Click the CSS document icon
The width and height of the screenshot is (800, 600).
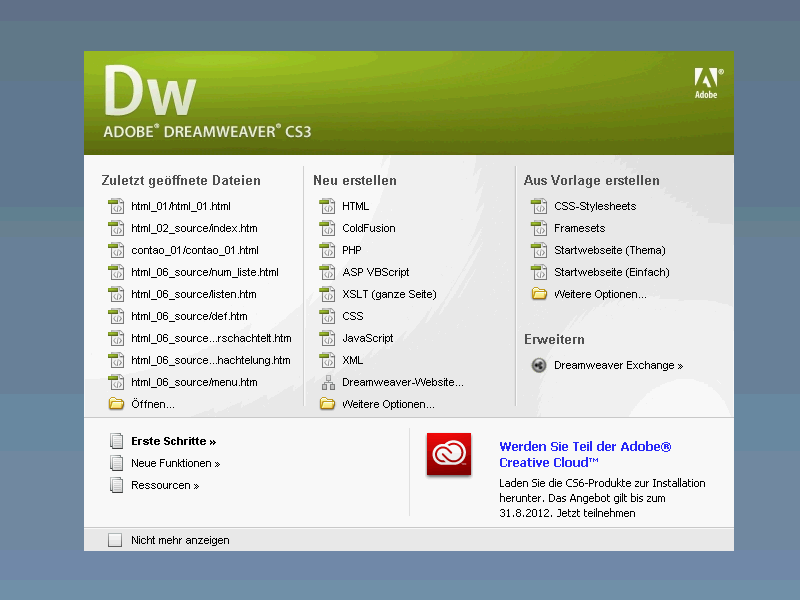click(x=327, y=316)
